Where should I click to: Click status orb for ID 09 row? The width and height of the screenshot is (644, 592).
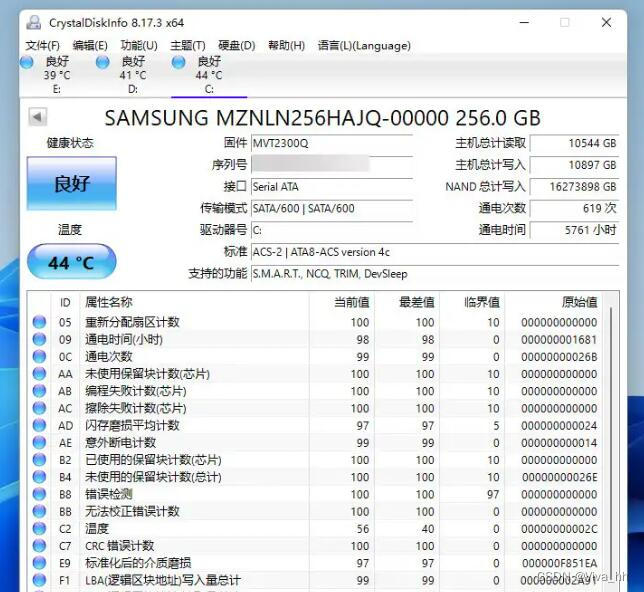pos(39,339)
